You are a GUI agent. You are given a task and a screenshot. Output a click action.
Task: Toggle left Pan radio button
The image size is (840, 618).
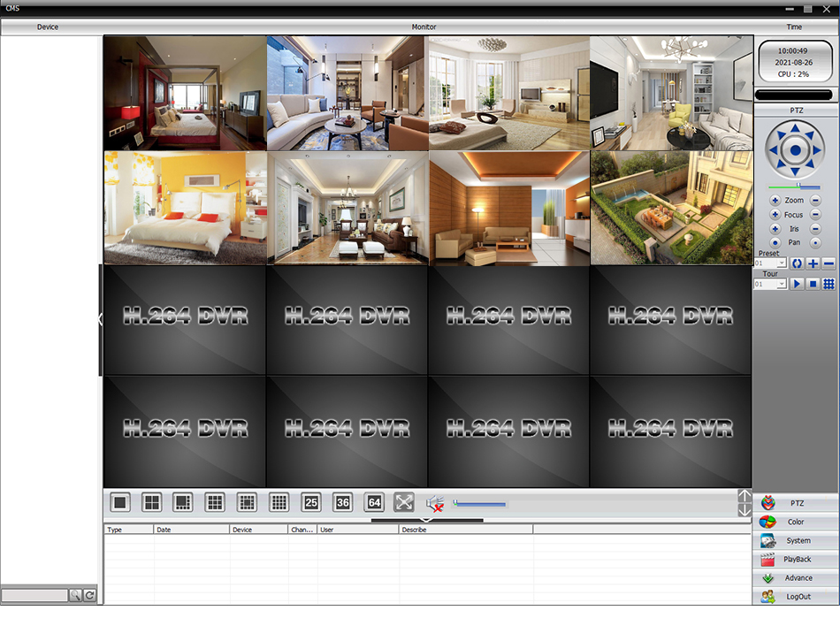775,242
